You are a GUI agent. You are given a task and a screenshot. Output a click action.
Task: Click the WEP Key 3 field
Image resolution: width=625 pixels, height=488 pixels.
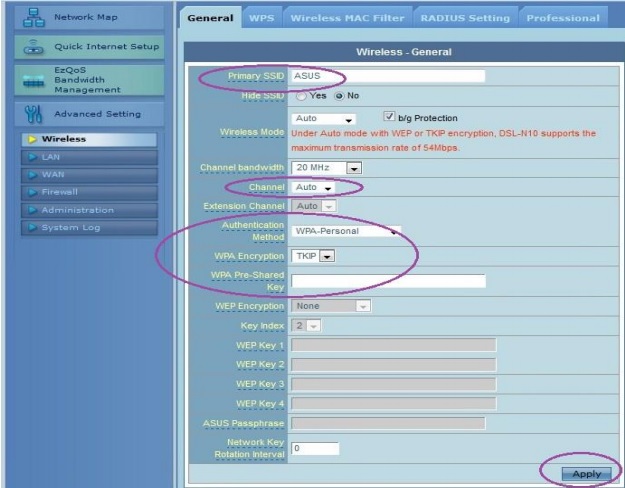(x=394, y=384)
